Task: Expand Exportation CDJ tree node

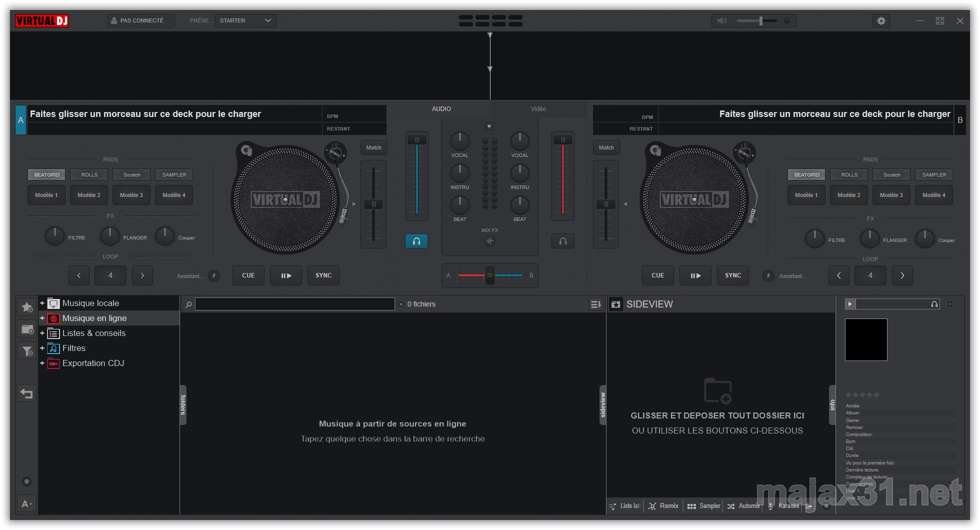Action: [x=42, y=363]
